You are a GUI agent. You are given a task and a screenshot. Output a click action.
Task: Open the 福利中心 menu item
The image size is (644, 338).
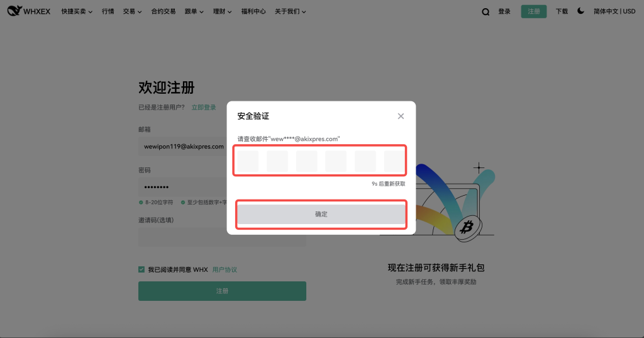point(253,11)
